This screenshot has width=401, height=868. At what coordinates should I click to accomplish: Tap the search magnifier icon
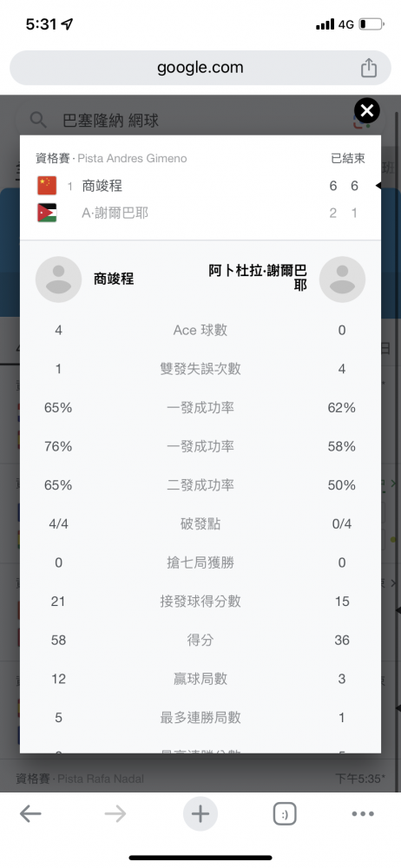pos(38,120)
